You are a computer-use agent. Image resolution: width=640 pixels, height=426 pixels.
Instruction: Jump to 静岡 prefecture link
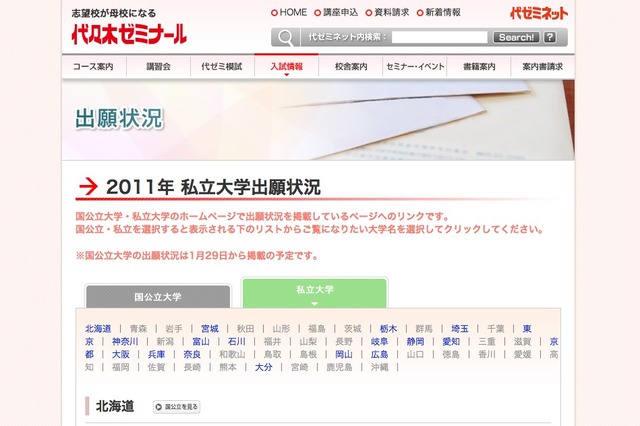point(416,342)
